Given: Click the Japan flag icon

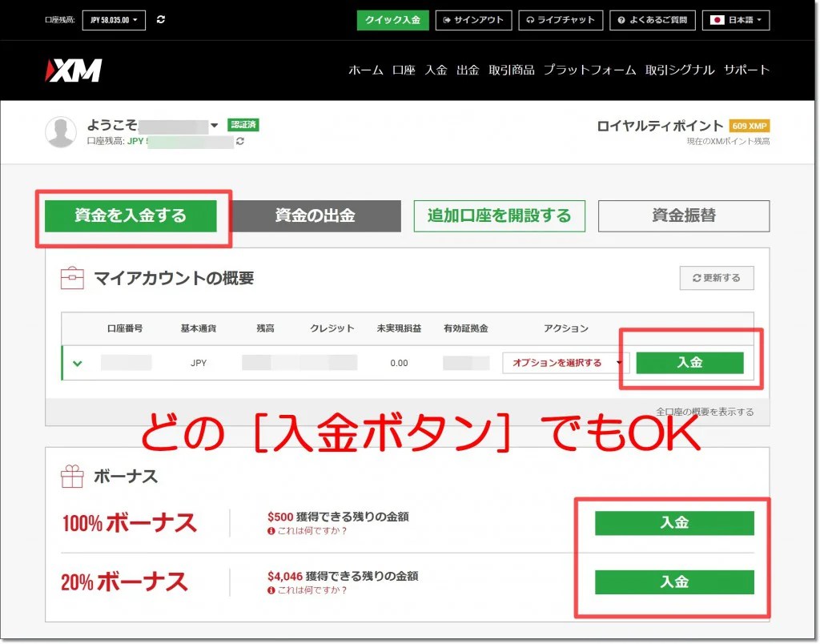Looking at the screenshot, I should click(x=717, y=20).
